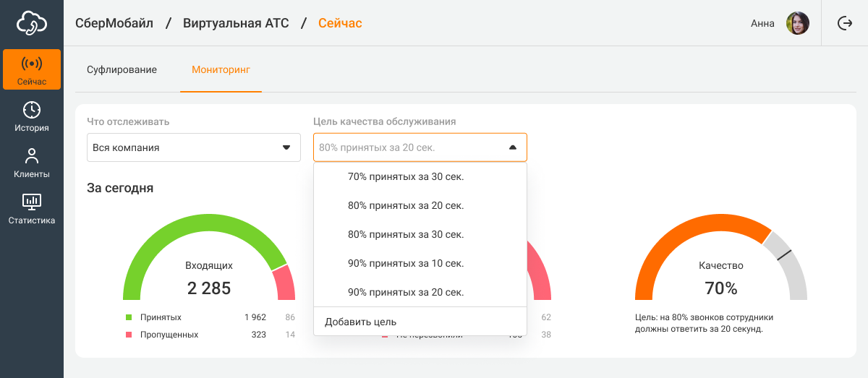Click green Принятых legend marker
Viewport: 868px width, 378px height.
tap(129, 317)
